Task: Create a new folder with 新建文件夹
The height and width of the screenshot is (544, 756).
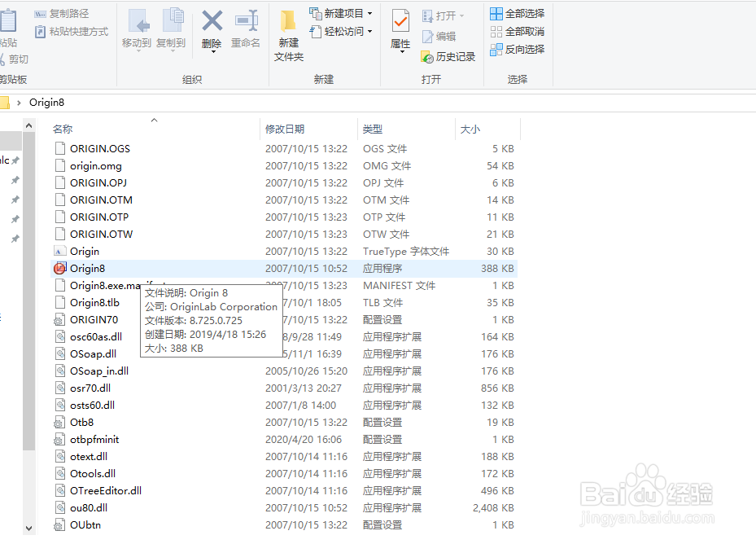Action: click(288, 36)
